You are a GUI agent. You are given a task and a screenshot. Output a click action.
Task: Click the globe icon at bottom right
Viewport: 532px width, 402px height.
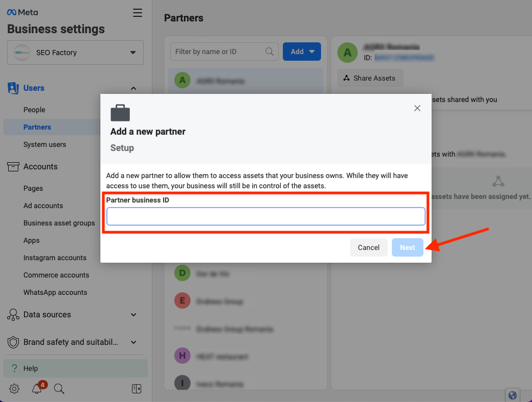coord(513,395)
